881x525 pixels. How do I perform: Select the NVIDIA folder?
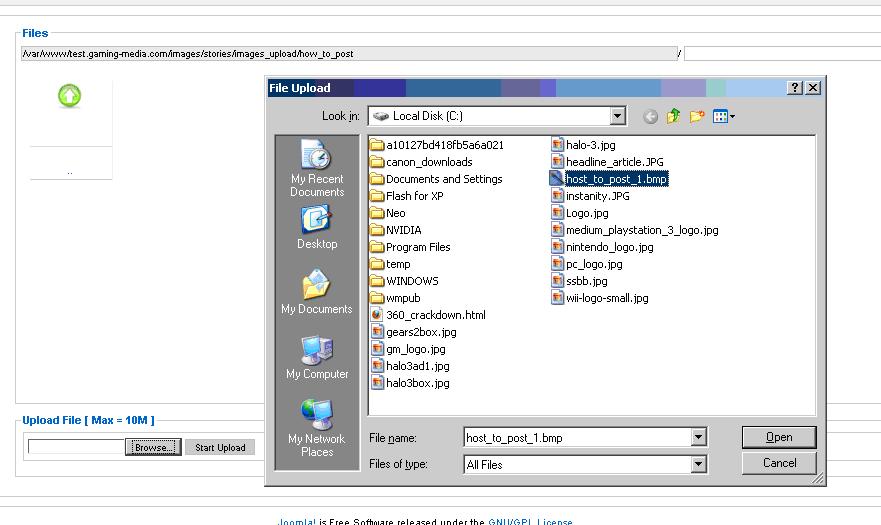point(396,230)
